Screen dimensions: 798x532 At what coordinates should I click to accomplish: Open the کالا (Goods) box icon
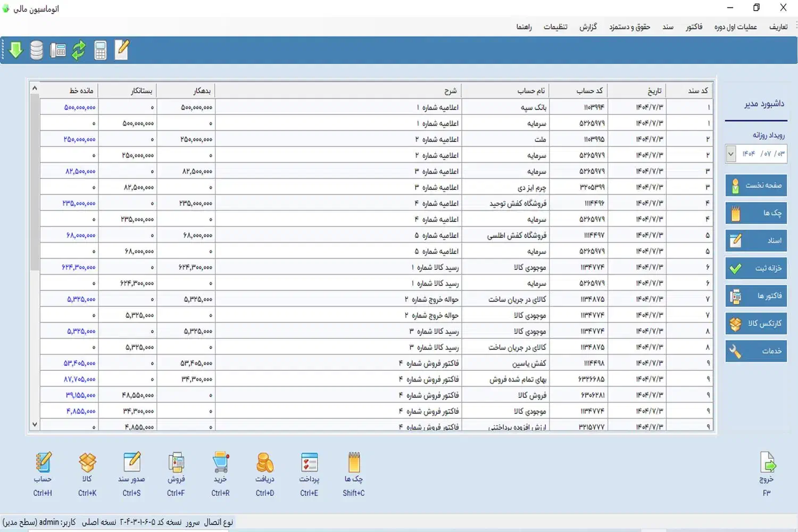(87, 463)
